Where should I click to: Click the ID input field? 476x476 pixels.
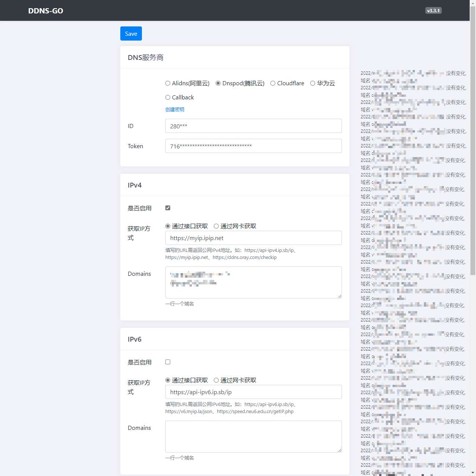[x=253, y=126]
